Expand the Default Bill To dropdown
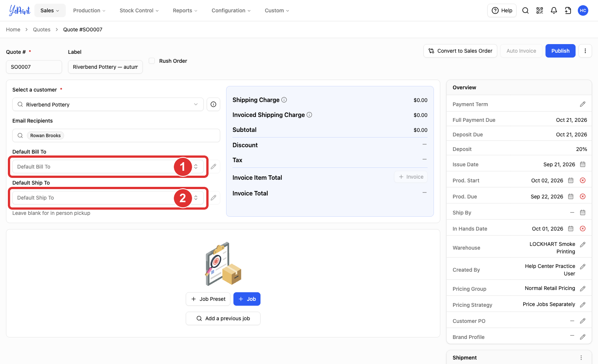This screenshot has width=598, height=364. pyautogui.click(x=108, y=167)
